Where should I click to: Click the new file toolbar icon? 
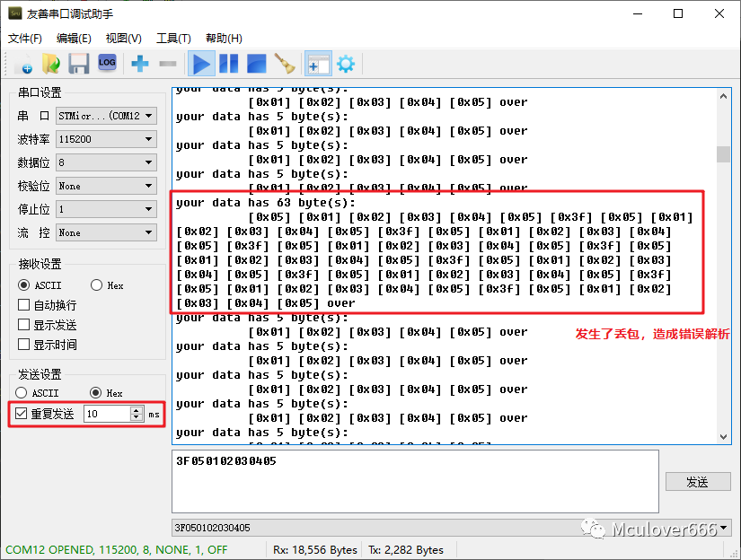23,64
